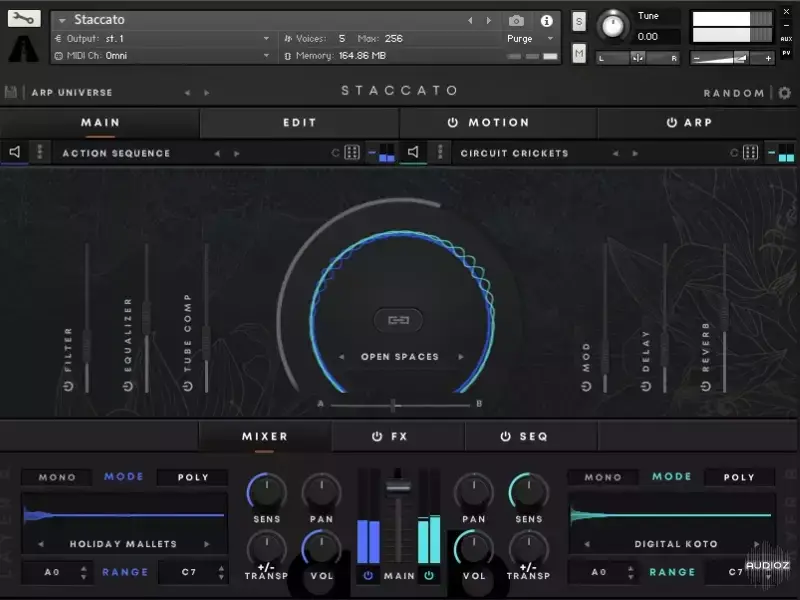800x600 pixels.
Task: Go to the preset before ARP UNIVERSE
Action: click(x=188, y=93)
